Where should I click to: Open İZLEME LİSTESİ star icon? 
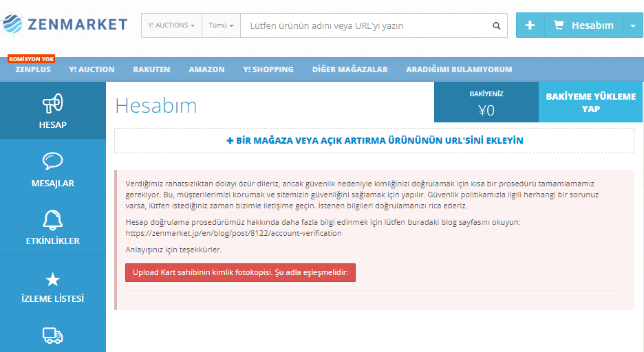click(x=52, y=280)
